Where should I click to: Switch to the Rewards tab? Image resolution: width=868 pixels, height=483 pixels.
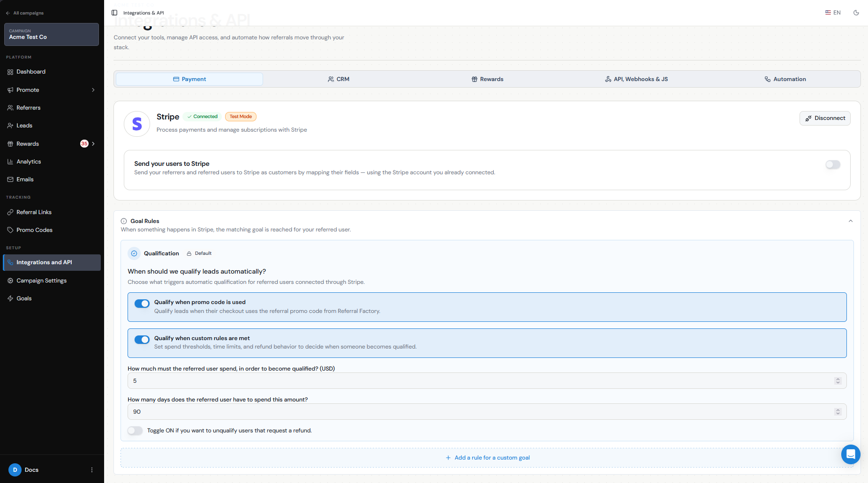pos(487,79)
